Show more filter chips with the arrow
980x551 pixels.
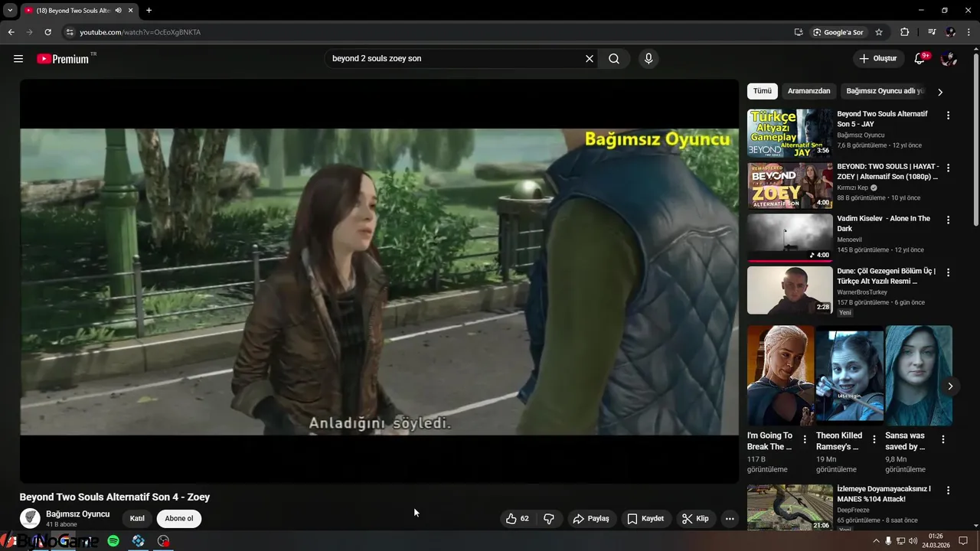(940, 92)
